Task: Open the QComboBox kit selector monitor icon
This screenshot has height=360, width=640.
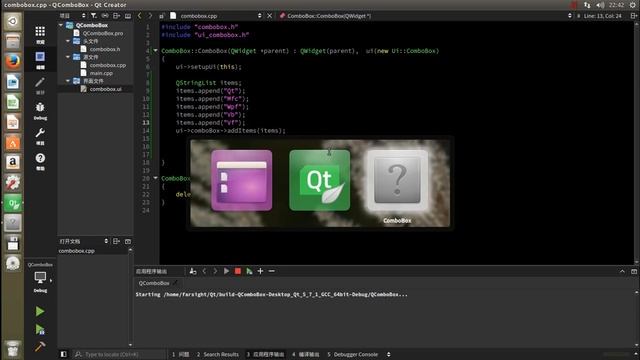Action: pyautogui.click(x=40, y=278)
